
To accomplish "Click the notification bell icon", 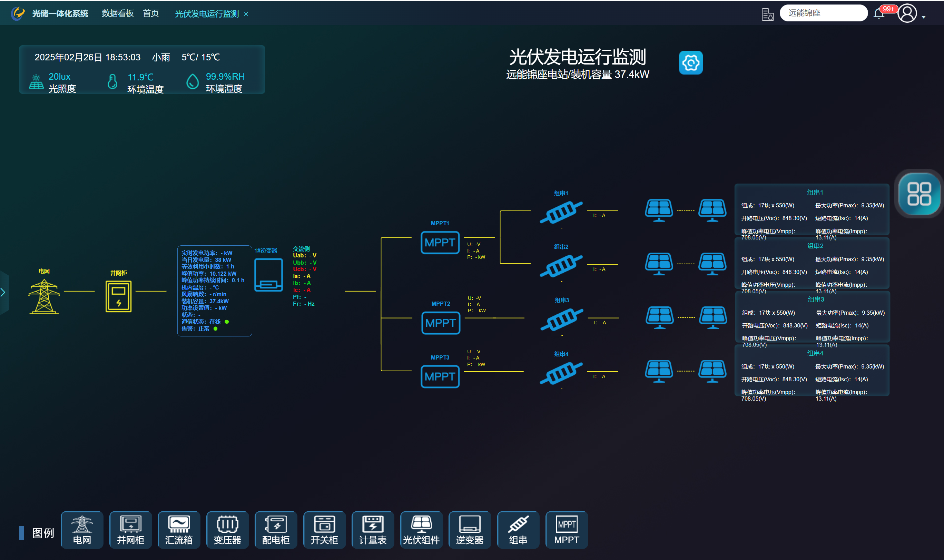I will 879,14.
